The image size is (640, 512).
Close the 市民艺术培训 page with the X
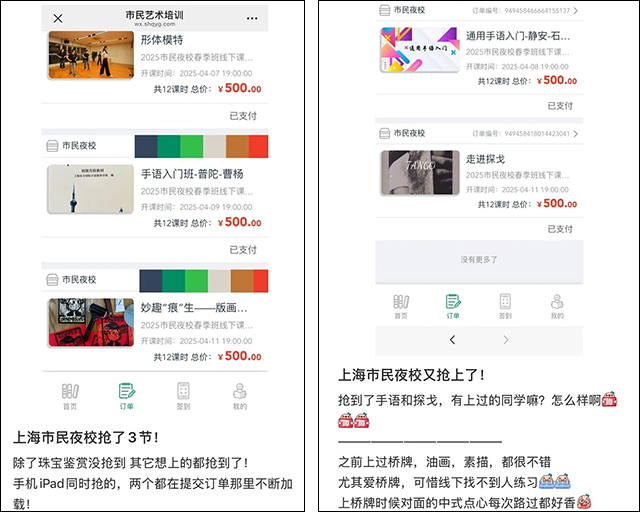pos(58,18)
